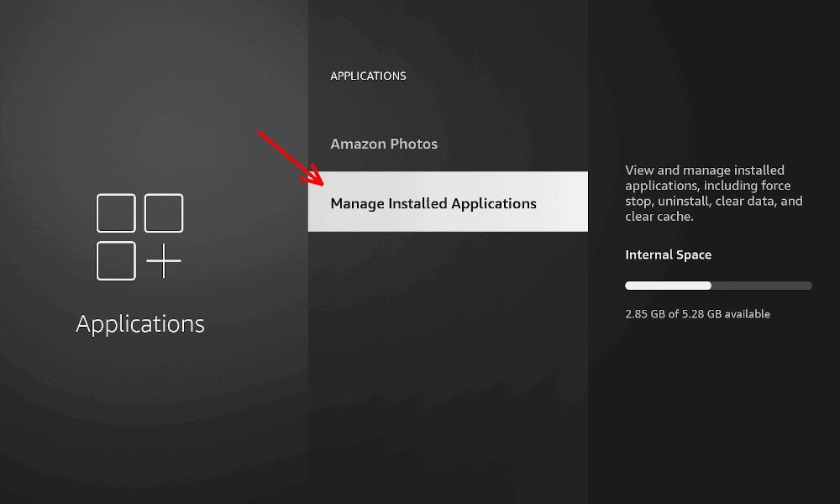Viewport: 840px width, 504px height.
Task: Click the top-left square of the apps icon
Action: pos(116,213)
